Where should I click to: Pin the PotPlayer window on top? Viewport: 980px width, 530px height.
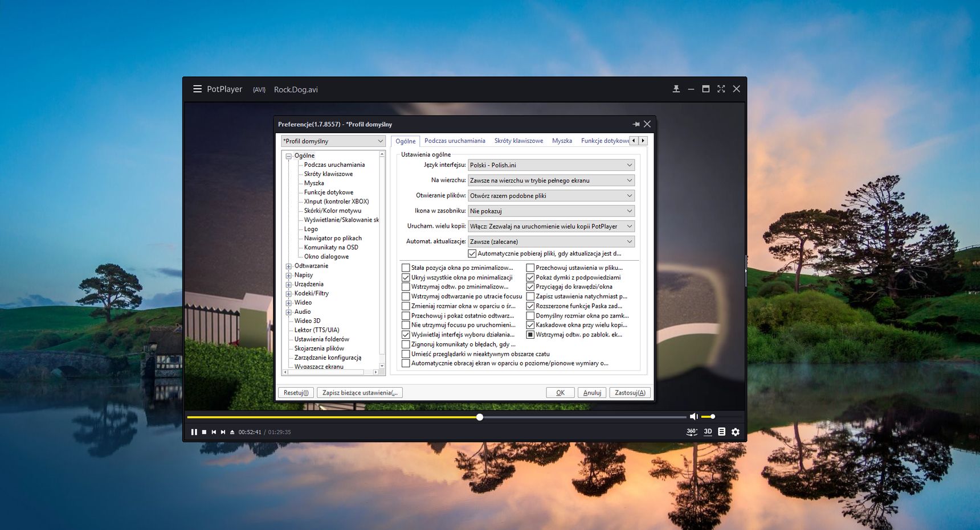[x=676, y=89]
